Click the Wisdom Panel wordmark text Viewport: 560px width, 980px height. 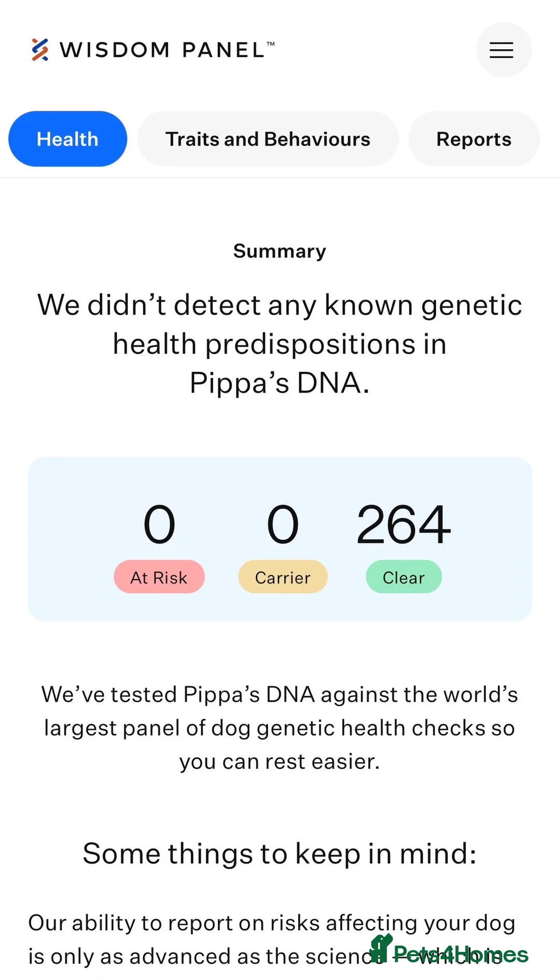coord(166,50)
